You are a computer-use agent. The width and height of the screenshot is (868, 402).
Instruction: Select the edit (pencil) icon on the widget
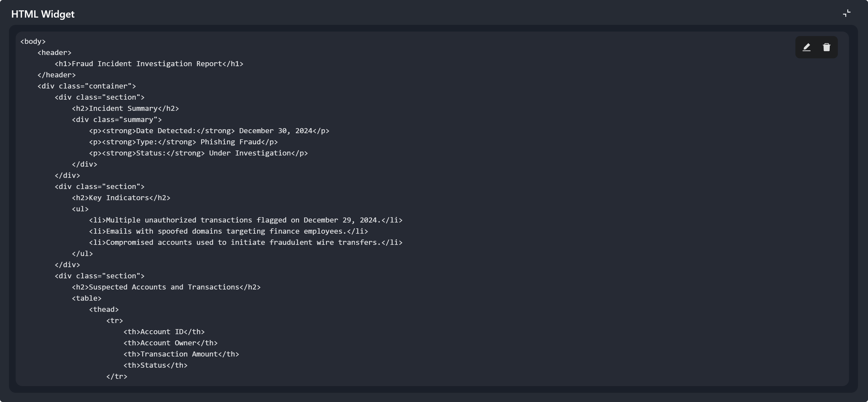pyautogui.click(x=807, y=47)
